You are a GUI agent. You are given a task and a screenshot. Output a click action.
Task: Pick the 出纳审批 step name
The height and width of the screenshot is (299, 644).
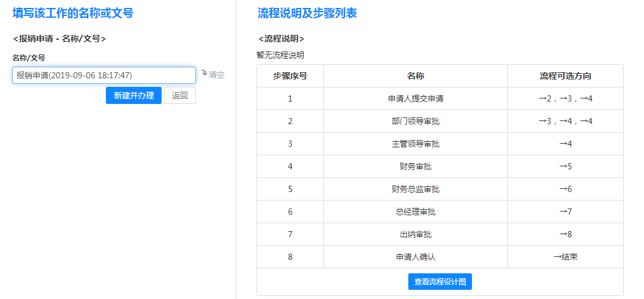pos(416,235)
